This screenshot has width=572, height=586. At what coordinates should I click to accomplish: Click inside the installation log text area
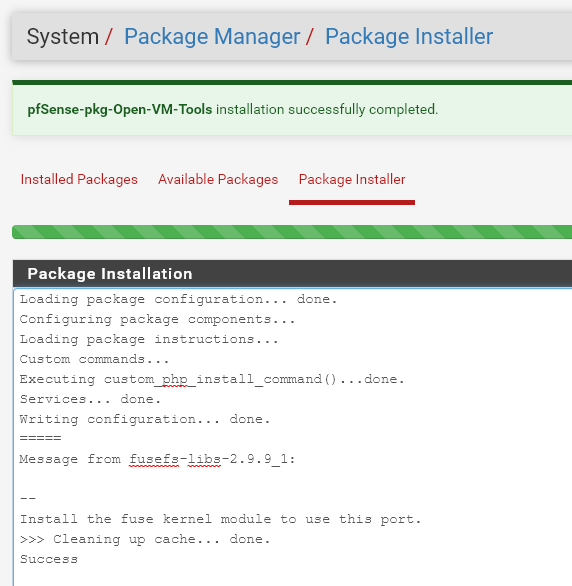[292, 437]
